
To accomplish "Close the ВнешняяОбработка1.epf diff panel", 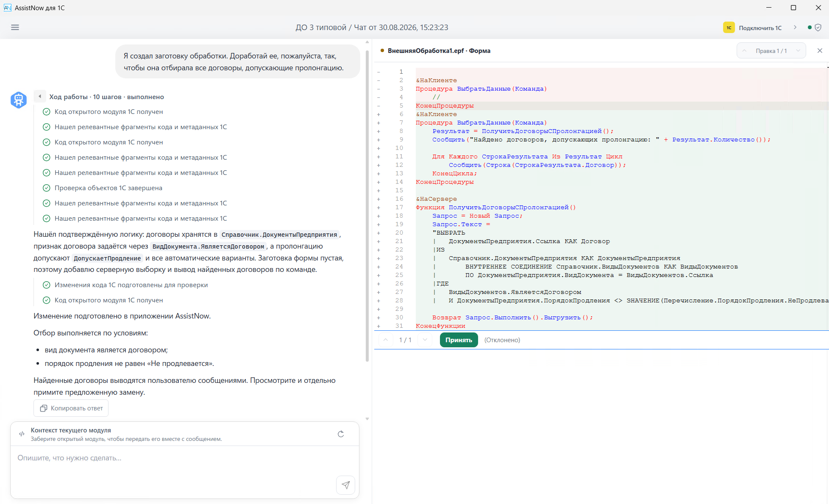I will 820,51.
